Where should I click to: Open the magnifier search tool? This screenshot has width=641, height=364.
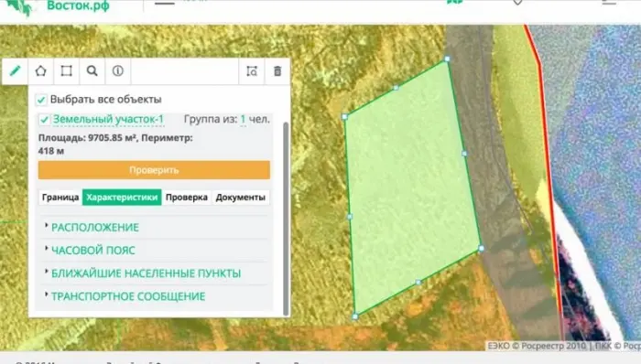[92, 71]
